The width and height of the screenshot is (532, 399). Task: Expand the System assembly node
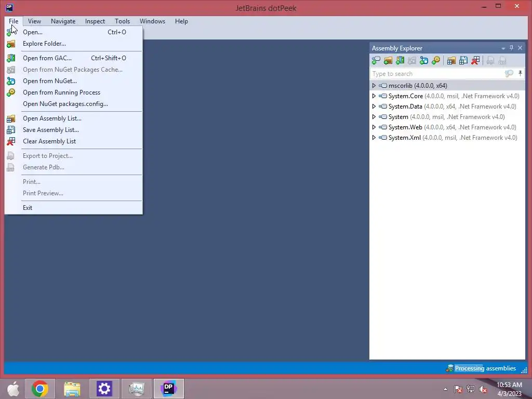(374, 117)
